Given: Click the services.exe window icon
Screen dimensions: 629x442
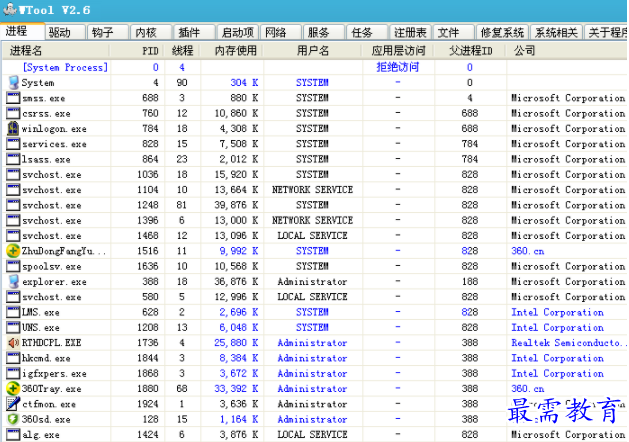Looking at the screenshot, I should (x=13, y=144).
